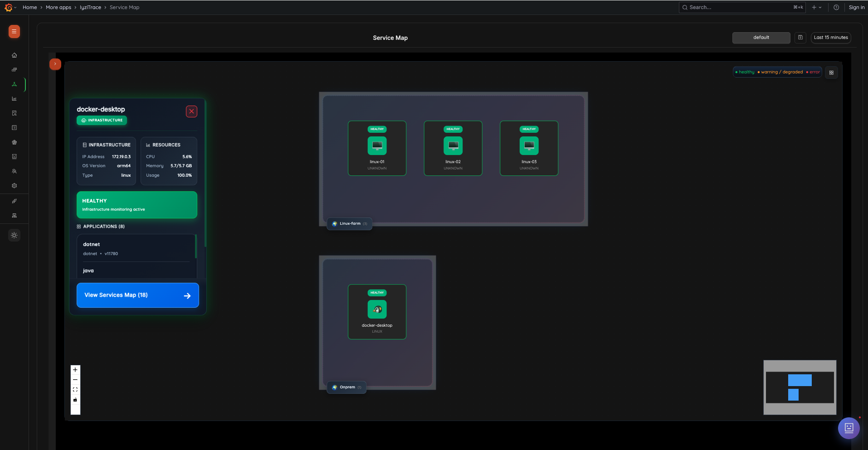Open the Logs panel icon in sidebar
868x450 pixels.
14,127
